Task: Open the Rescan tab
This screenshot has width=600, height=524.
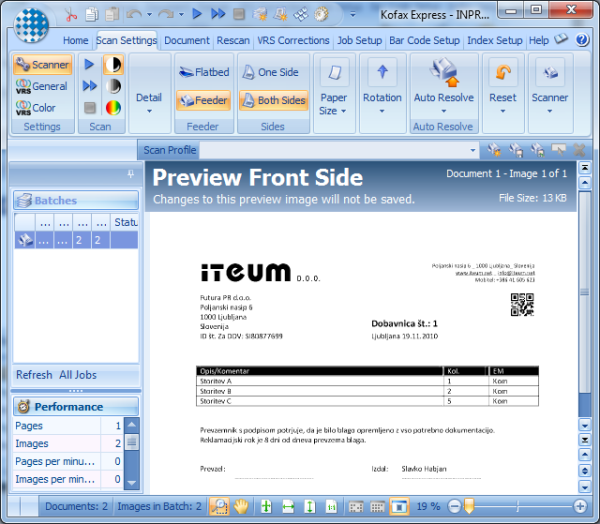Action: 233,40
